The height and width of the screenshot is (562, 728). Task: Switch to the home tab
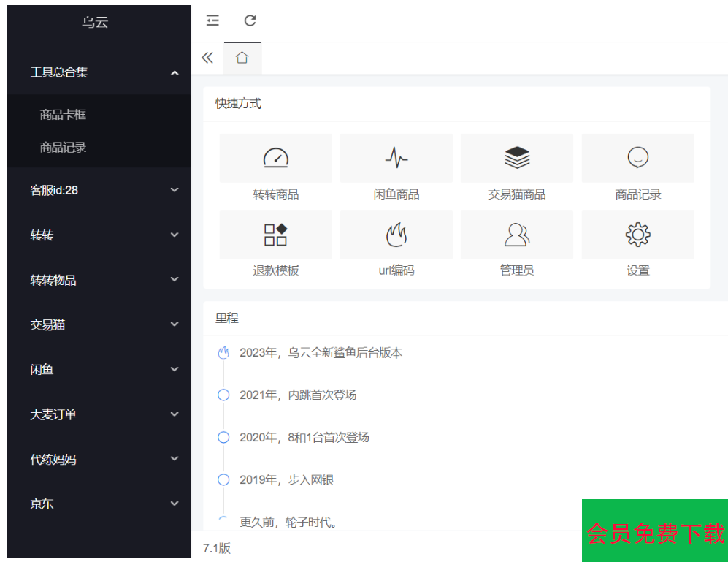point(242,57)
